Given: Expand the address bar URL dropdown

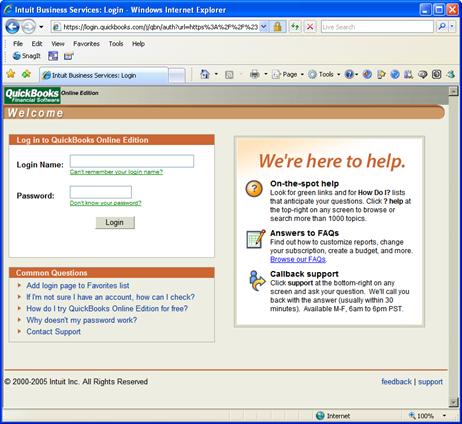Looking at the screenshot, I should (x=264, y=27).
